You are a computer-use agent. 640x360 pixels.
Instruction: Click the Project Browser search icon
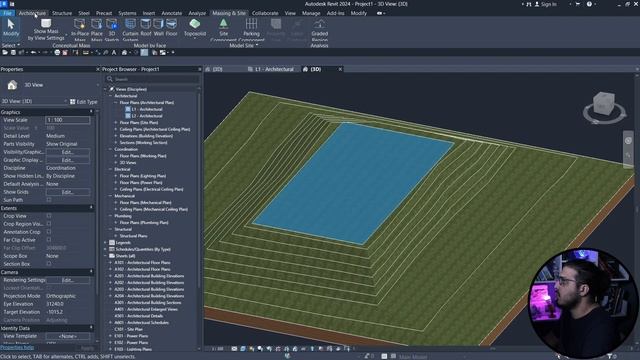[x=110, y=79]
